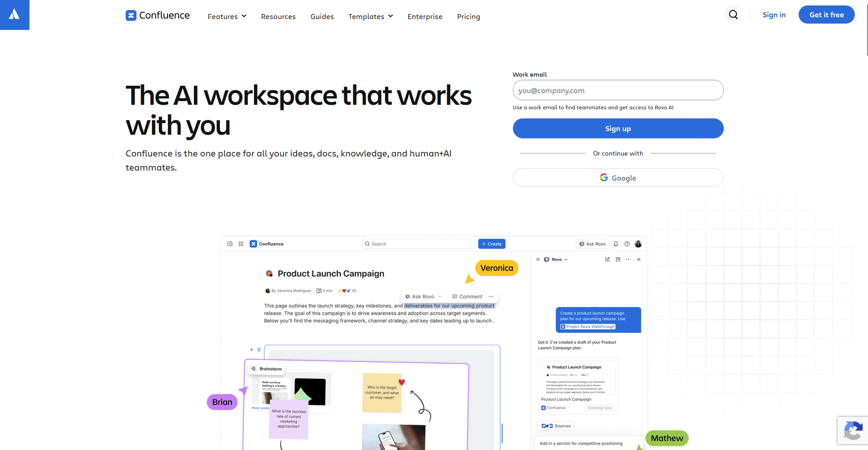The width and height of the screenshot is (868, 450).
Task: Click the Rovo panel hamburger menu icon
Action: [x=538, y=259]
